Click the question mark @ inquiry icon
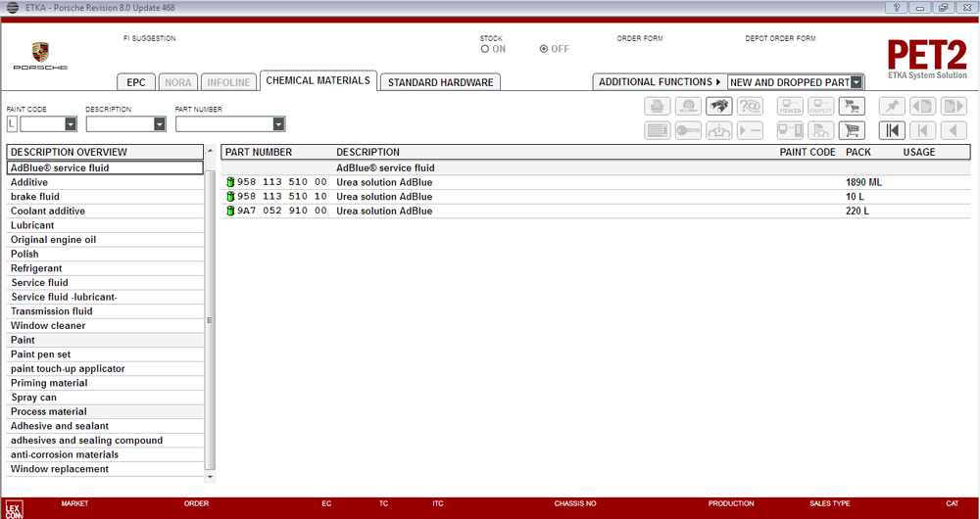Viewport: 980px width, 519px height. 750,106
